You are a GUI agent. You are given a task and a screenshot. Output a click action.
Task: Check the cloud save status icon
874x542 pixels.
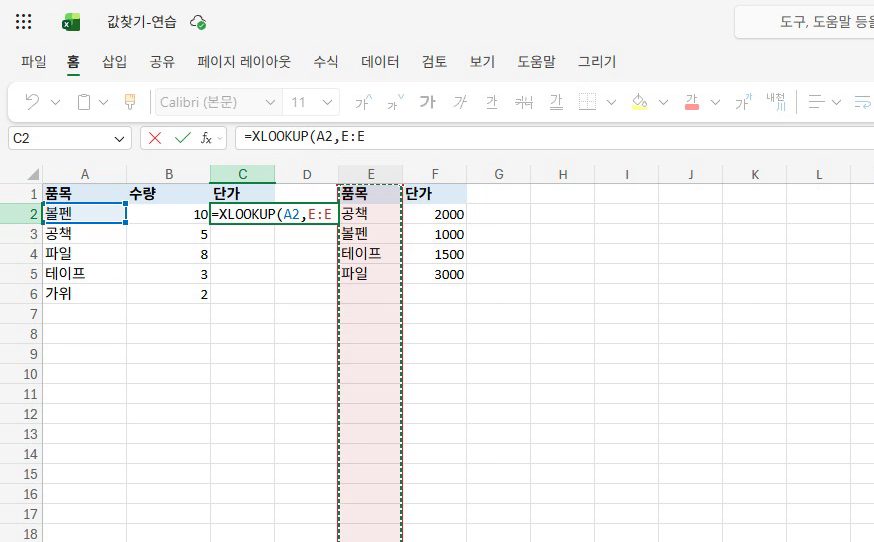click(198, 22)
